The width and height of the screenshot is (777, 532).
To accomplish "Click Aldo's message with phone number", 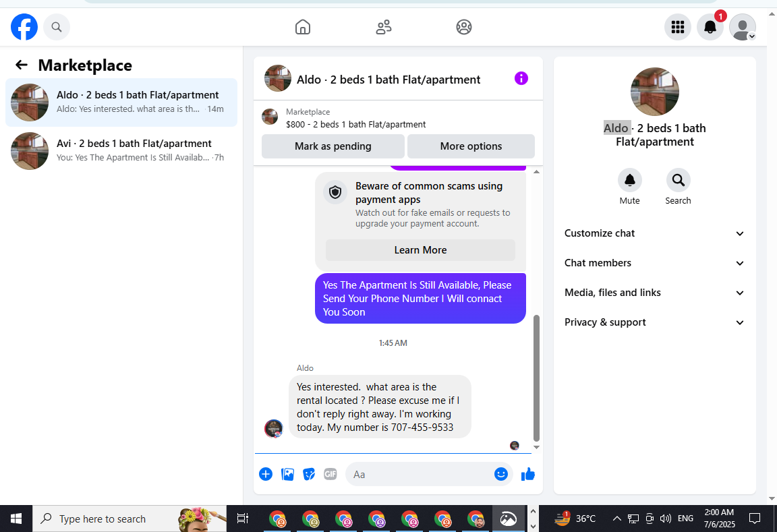I will 380,407.
